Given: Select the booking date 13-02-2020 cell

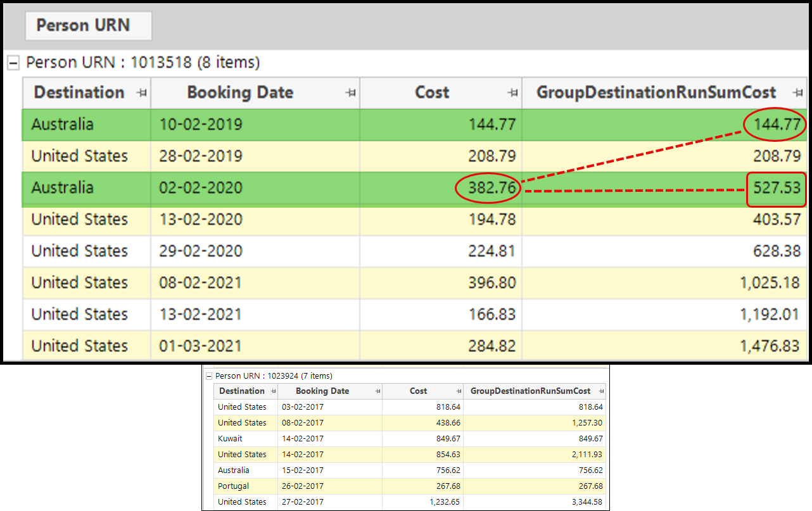Looking at the screenshot, I should pyautogui.click(x=255, y=220).
